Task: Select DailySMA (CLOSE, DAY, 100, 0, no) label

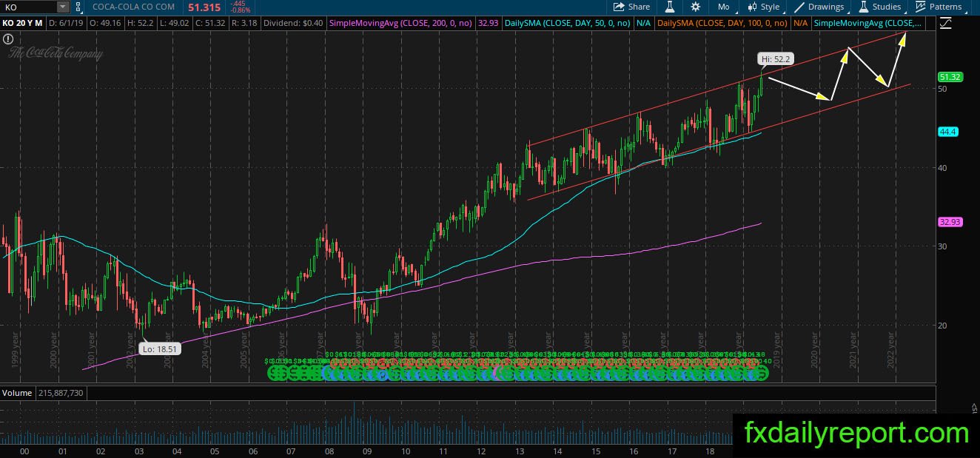Action: [x=722, y=24]
